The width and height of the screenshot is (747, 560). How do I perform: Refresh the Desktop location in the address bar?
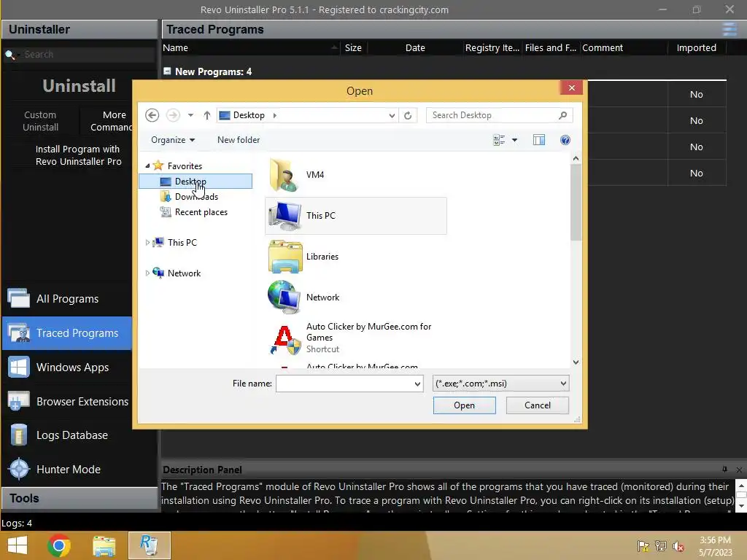408,115
